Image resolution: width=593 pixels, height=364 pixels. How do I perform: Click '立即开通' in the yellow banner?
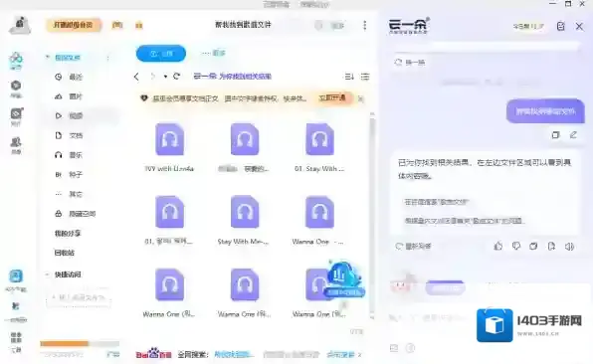pos(332,98)
